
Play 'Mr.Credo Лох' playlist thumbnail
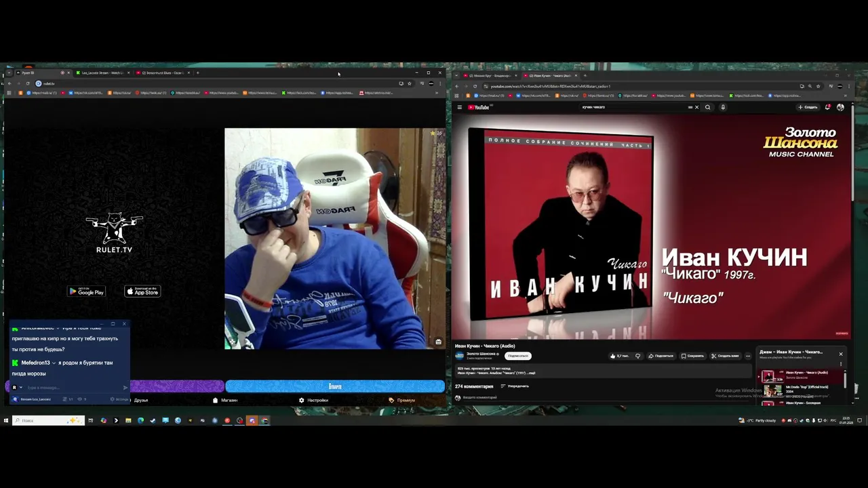(773, 390)
